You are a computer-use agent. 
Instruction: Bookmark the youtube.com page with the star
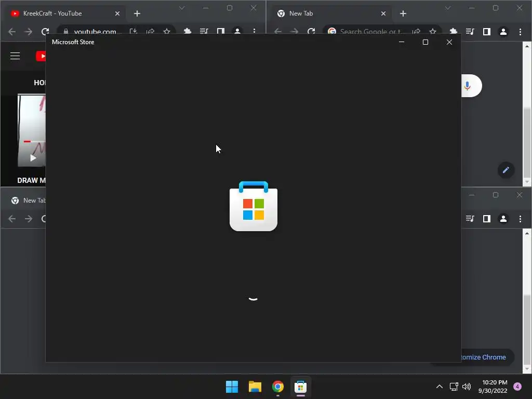pos(167,31)
